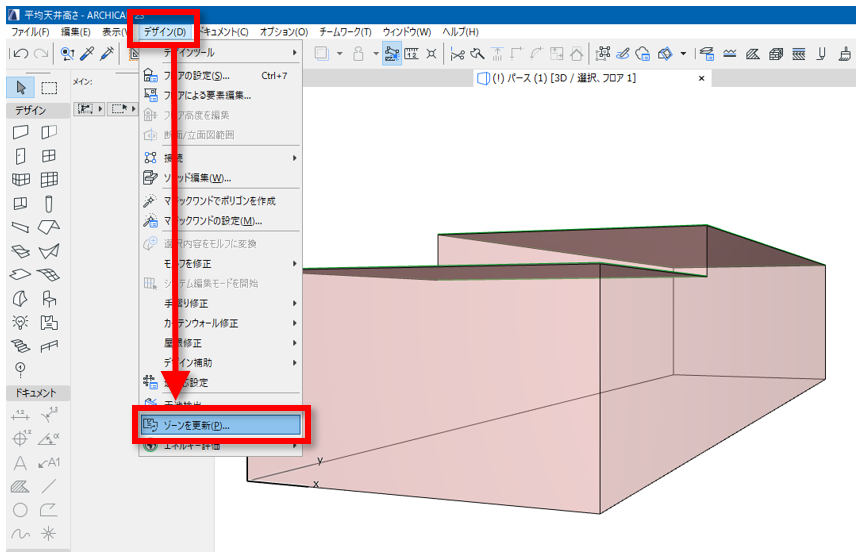Choose フロアによる要素編集... entry
This screenshot has height=559, width=866.
click(x=220, y=96)
